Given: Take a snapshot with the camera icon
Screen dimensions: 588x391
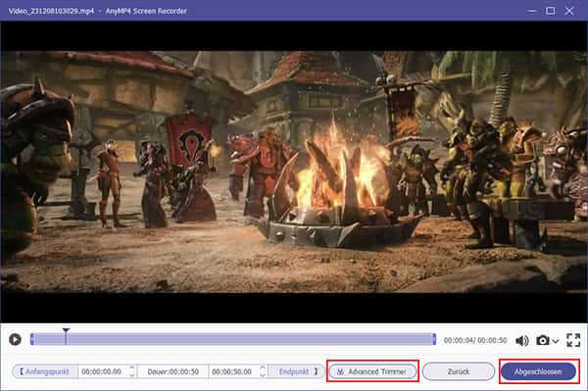Looking at the screenshot, I should coord(543,340).
